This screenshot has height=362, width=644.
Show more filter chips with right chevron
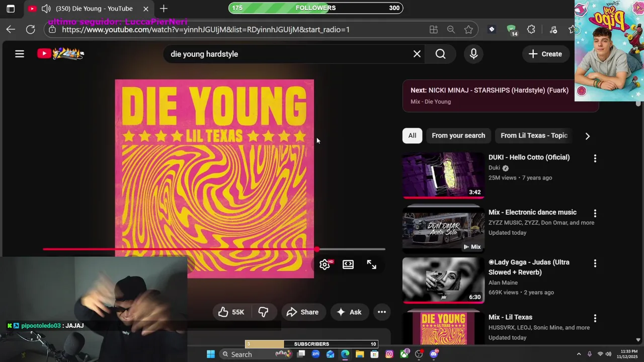tap(587, 136)
